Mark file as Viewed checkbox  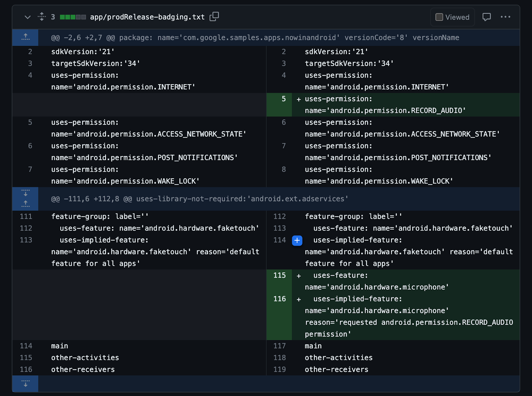click(439, 17)
